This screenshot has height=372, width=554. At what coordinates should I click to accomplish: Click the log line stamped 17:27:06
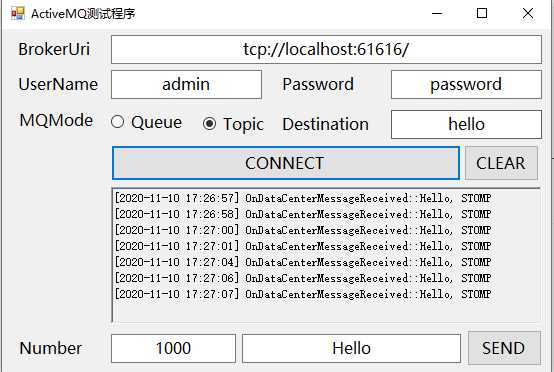coord(303,278)
